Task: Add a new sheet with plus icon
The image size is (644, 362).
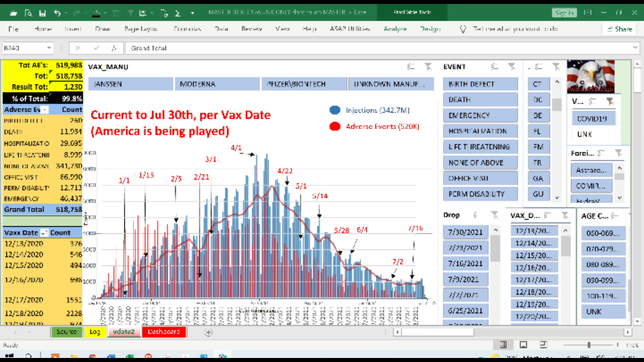Action: pyautogui.click(x=208, y=332)
